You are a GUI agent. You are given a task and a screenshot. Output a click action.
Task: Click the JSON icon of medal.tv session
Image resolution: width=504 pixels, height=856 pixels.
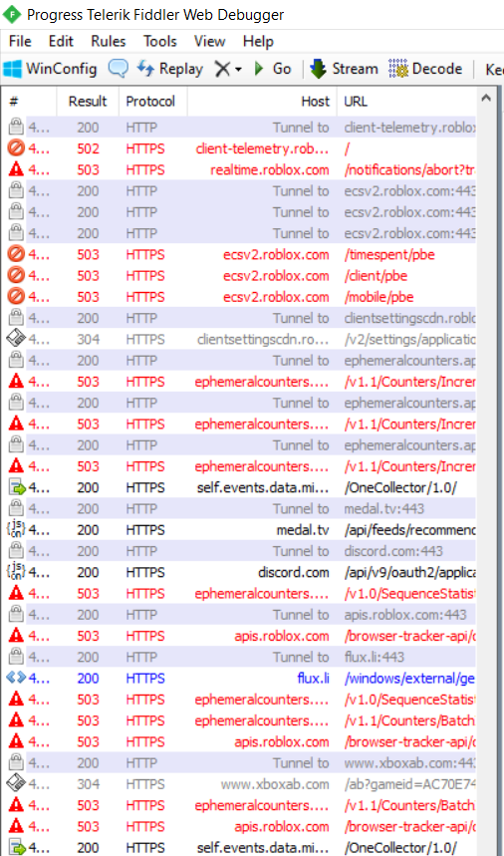[x=16, y=529]
